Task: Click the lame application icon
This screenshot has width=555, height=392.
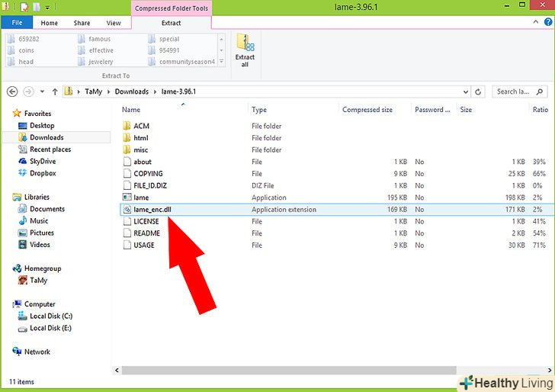Action: (127, 198)
